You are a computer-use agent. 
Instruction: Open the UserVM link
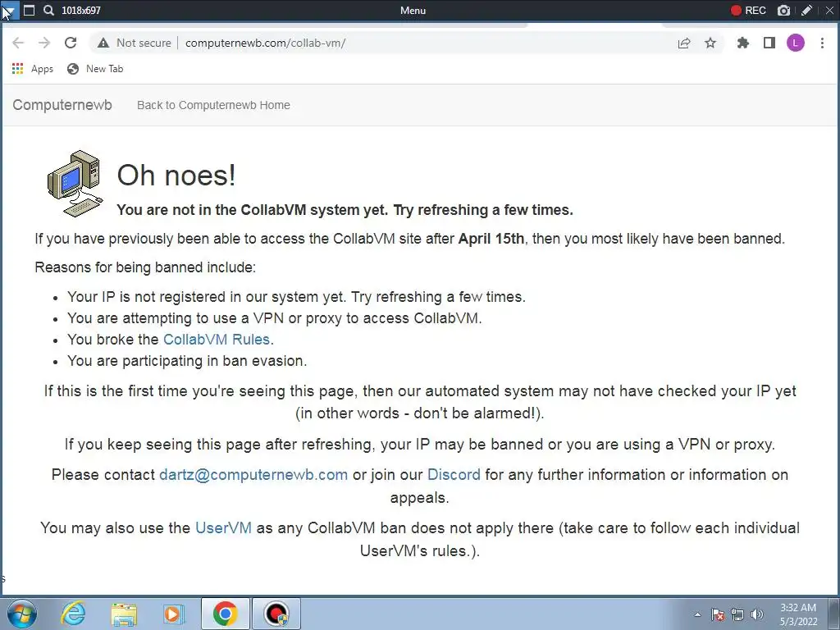pos(223,527)
